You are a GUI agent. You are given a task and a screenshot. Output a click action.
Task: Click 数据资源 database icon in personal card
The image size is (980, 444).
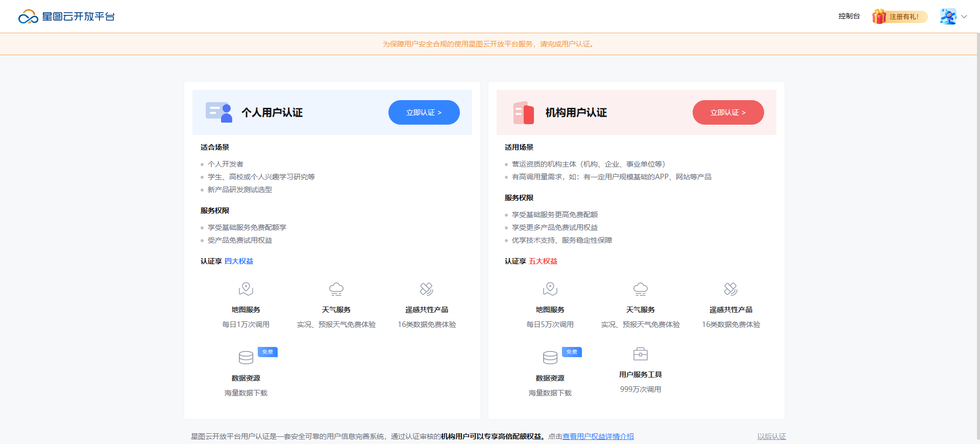pyautogui.click(x=246, y=357)
